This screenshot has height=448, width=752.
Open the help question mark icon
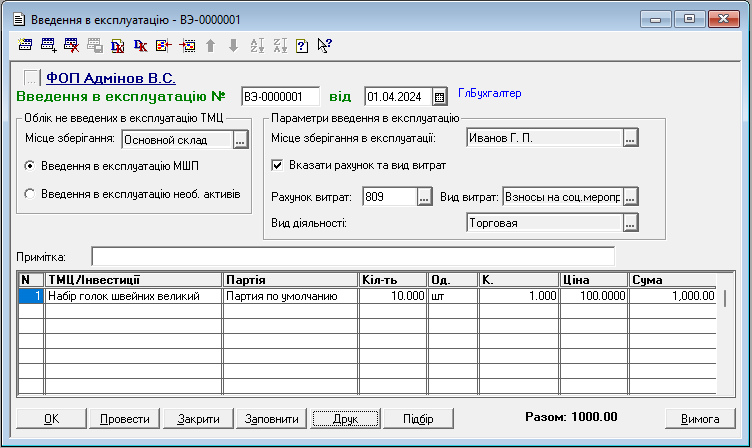pyautogui.click(x=302, y=45)
